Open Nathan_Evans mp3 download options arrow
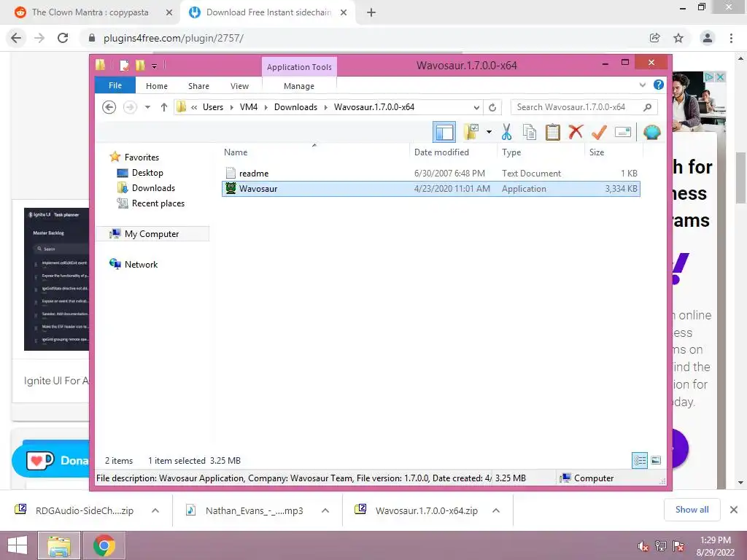The width and height of the screenshot is (747, 560). tap(325, 510)
